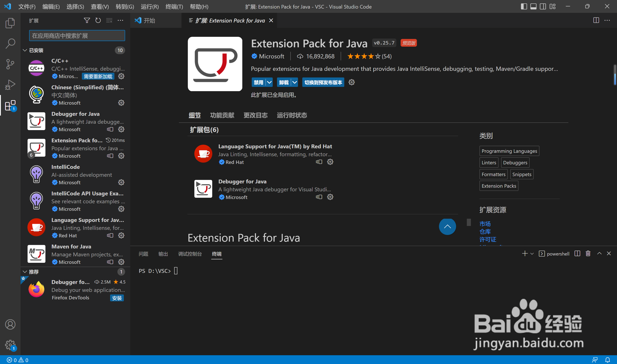Click the kill terminal trash icon
This screenshot has width=617, height=364.
pyautogui.click(x=588, y=253)
